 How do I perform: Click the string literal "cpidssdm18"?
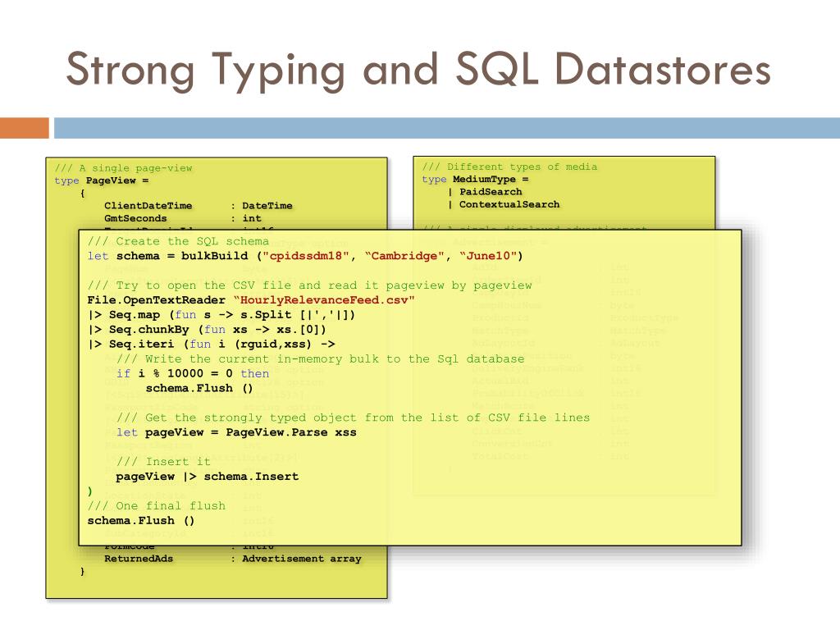[305, 256]
